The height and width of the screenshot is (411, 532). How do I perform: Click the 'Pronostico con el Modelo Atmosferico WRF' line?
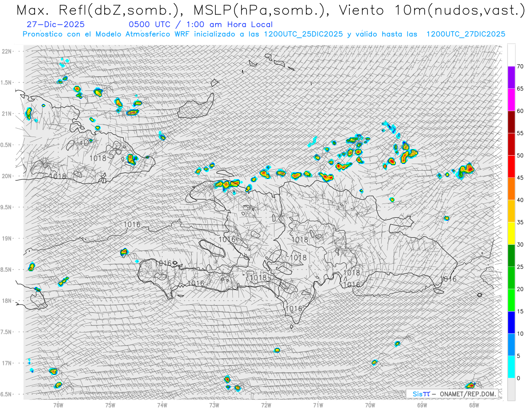(264, 34)
